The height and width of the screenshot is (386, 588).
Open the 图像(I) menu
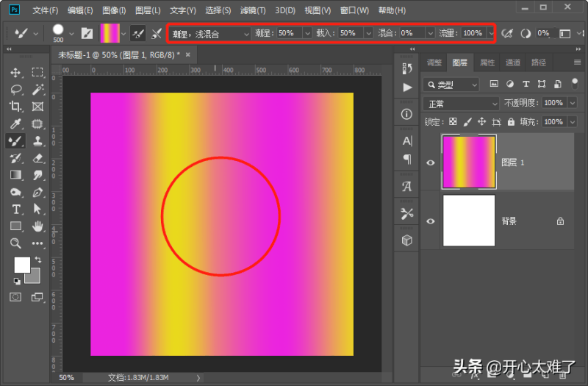pyautogui.click(x=114, y=10)
